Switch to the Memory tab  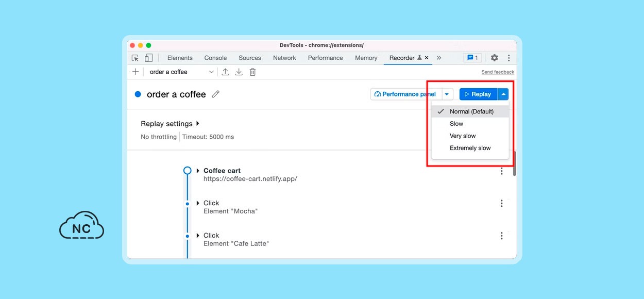point(366,58)
